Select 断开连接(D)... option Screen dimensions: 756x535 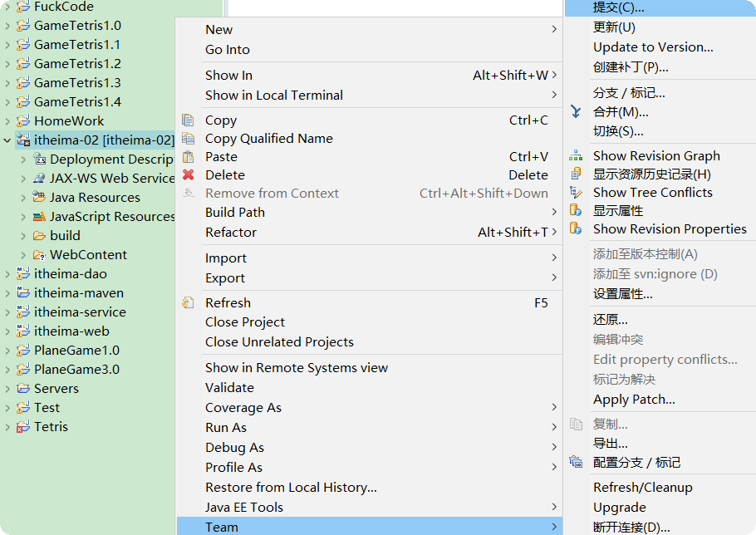(660, 527)
